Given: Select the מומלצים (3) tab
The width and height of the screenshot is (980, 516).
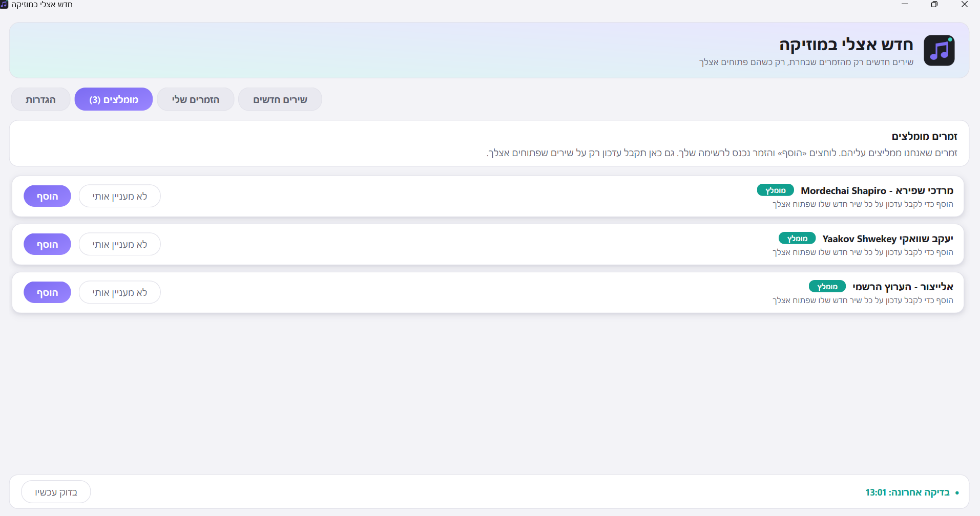Looking at the screenshot, I should [x=114, y=99].
